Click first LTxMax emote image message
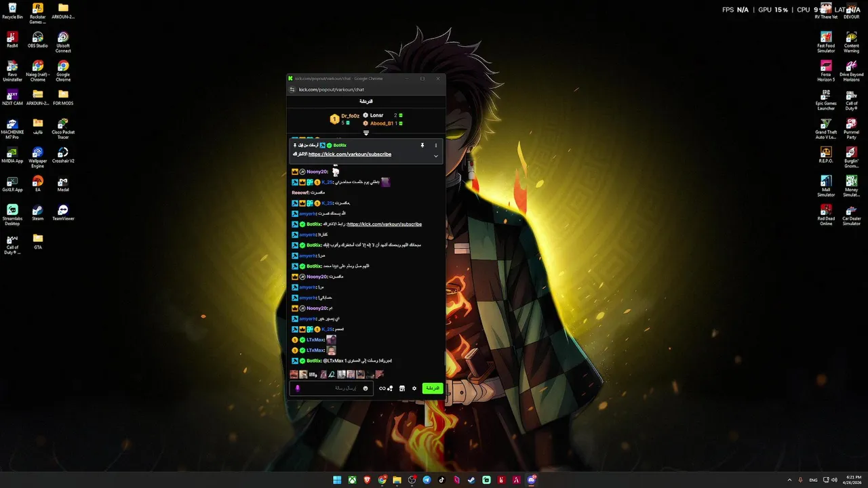This screenshot has height=488, width=868. tap(331, 340)
